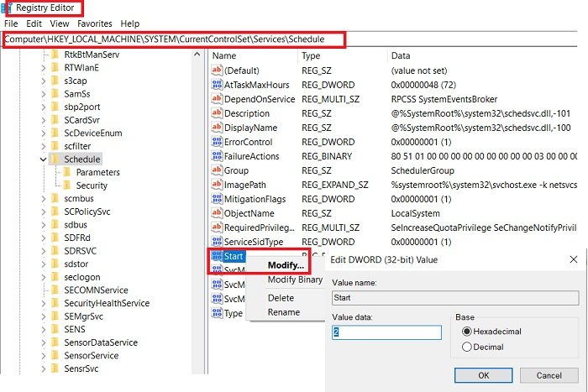Click the Parameters subkey folder icon
The width and height of the screenshot is (588, 392).
pyautogui.click(x=67, y=172)
